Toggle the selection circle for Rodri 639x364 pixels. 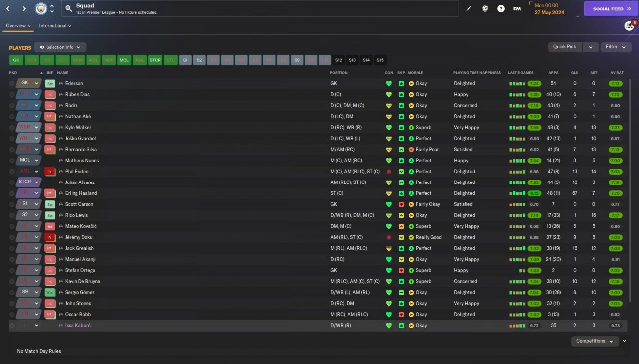[x=12, y=106]
